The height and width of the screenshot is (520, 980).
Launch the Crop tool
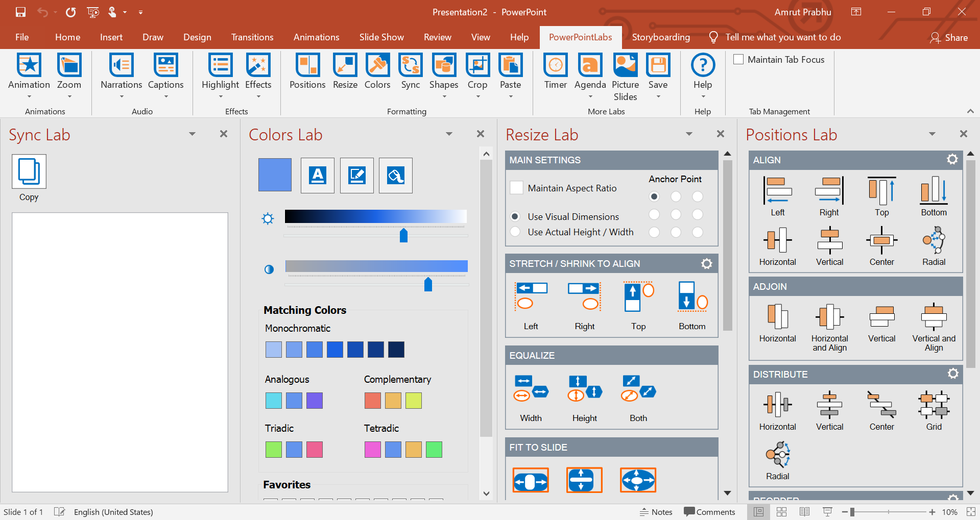point(477,71)
